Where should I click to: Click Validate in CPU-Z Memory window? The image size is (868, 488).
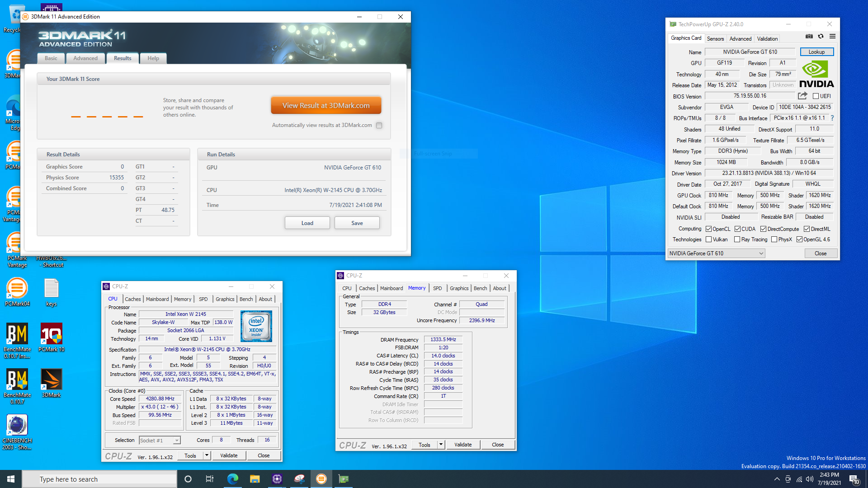pos(463,445)
